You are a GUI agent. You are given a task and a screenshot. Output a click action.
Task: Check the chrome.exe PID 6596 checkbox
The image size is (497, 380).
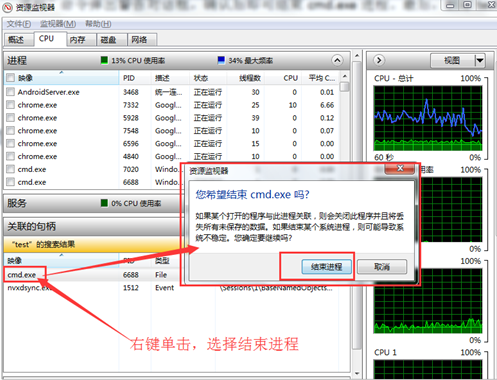(10, 143)
